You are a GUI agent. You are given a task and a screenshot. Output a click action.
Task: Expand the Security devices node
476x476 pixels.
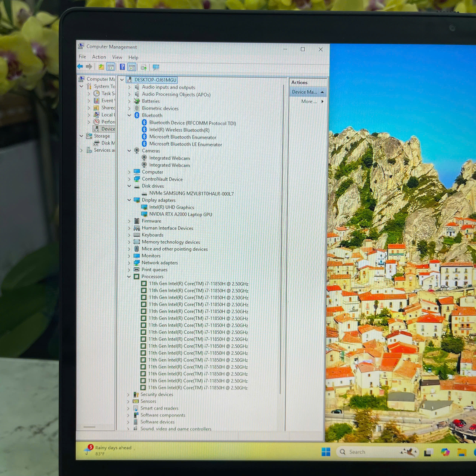128,395
